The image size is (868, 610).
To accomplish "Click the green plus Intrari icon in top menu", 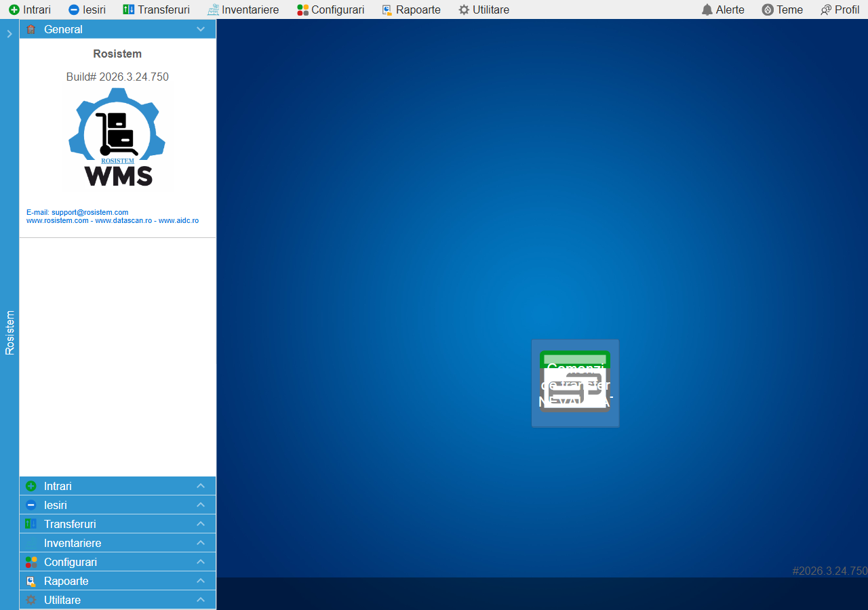I will tap(14, 10).
